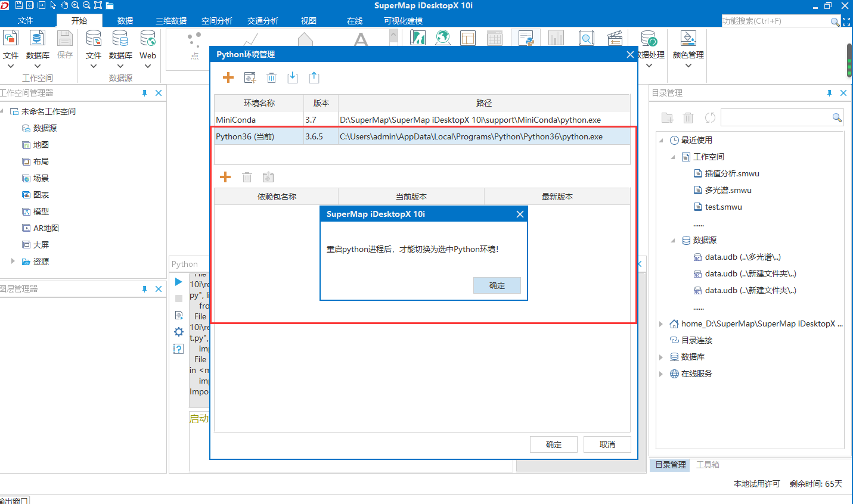Switch to the 在线 ribbon tab
Viewport: 853px width, 504px height.
(355, 21)
